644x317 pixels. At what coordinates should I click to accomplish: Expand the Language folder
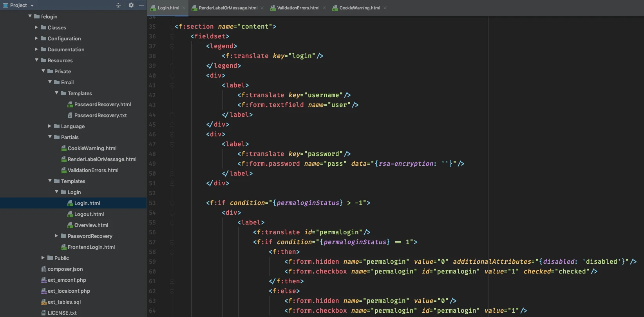(50, 126)
